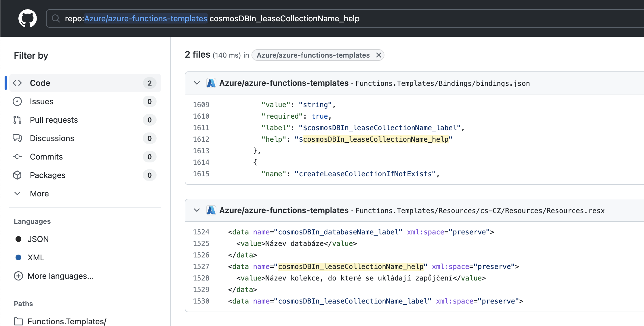
Task: Select the Pull requests filter icon
Action: point(17,120)
